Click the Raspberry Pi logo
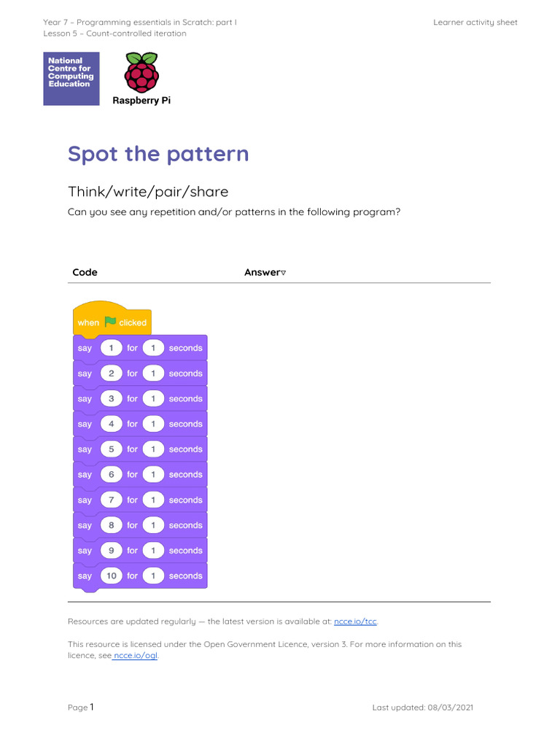This screenshot has width=560, height=747. (141, 79)
